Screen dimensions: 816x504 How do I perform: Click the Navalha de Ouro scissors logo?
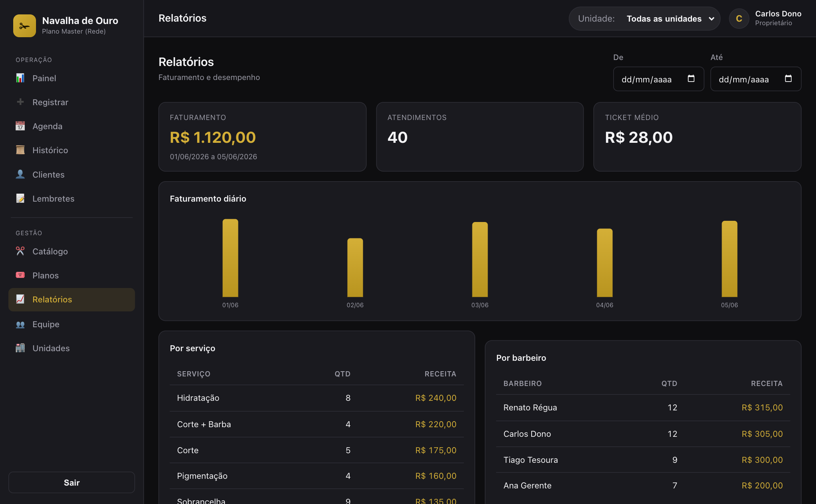pos(24,26)
